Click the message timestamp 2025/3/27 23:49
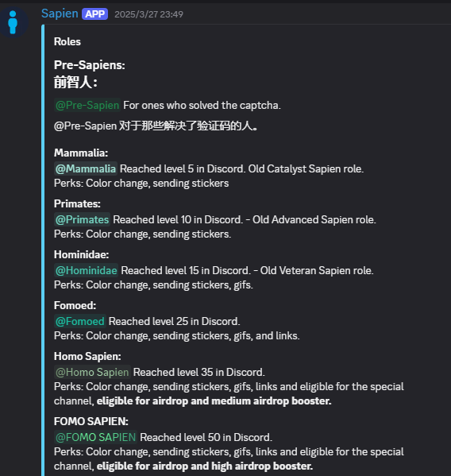 [149, 14]
